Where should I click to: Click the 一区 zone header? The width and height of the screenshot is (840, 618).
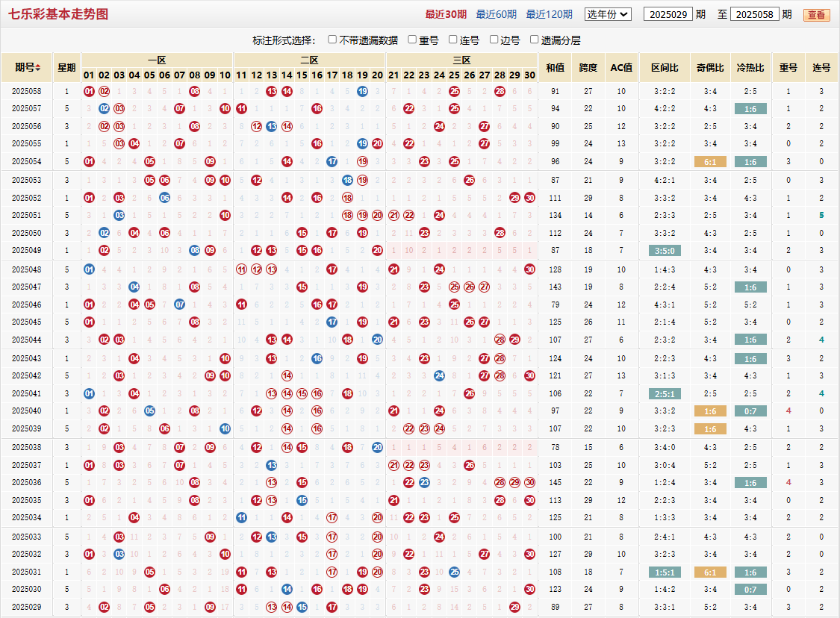coord(157,60)
